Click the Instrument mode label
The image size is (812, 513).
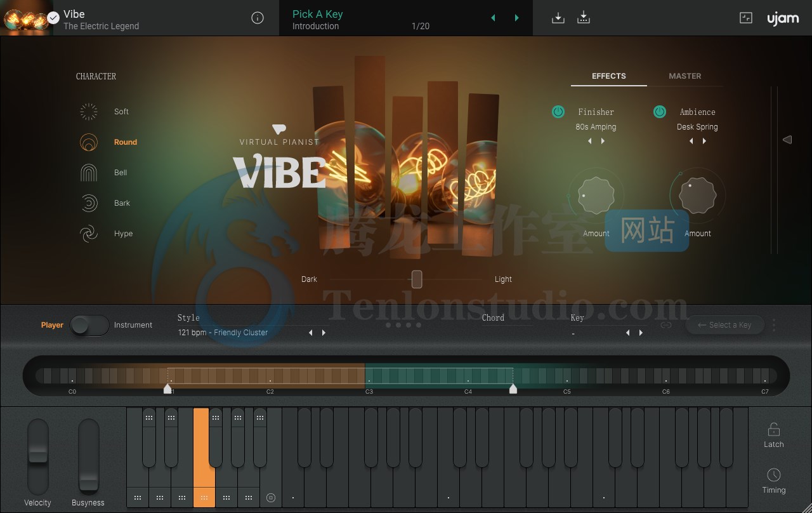133,325
